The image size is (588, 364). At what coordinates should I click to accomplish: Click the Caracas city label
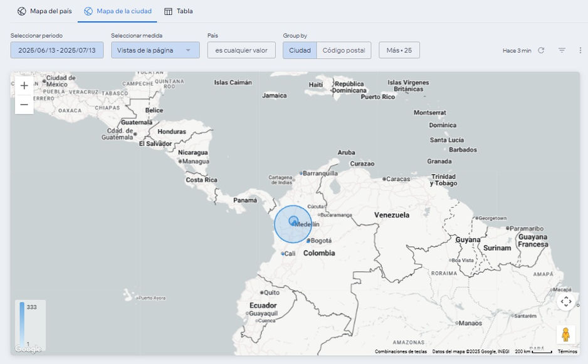(398, 179)
